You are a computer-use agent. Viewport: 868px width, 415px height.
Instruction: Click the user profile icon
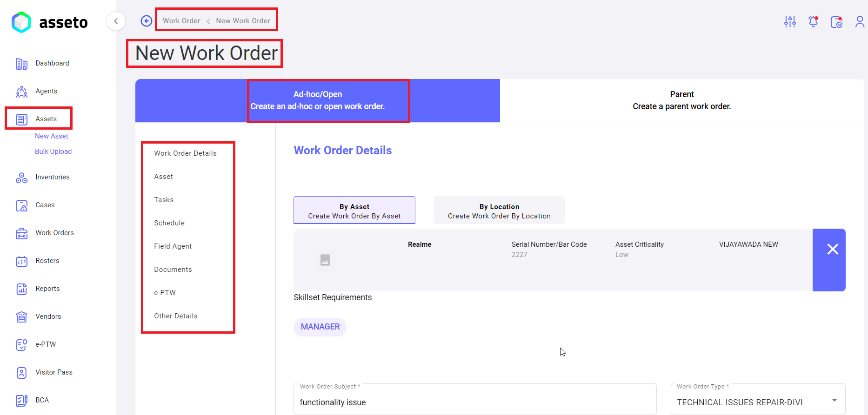(x=859, y=21)
